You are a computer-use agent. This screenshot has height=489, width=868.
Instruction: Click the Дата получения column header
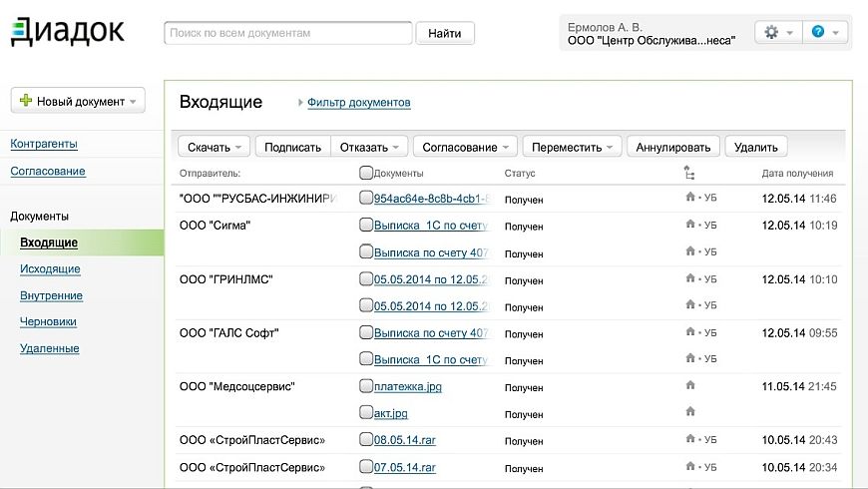[x=797, y=174]
